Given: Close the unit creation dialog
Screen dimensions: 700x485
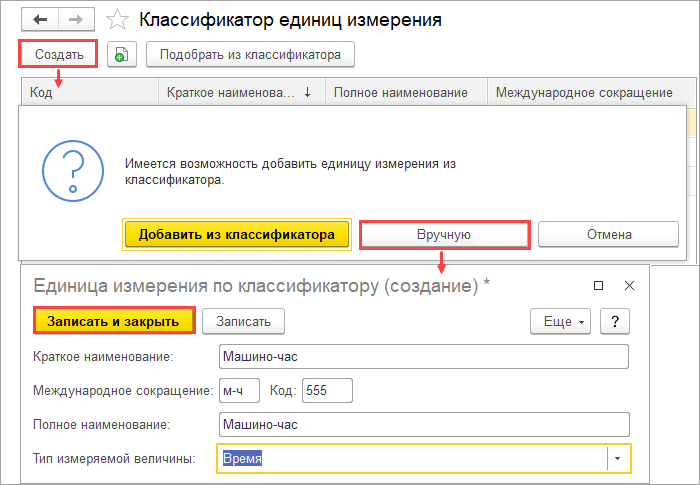Looking at the screenshot, I should [x=629, y=285].
